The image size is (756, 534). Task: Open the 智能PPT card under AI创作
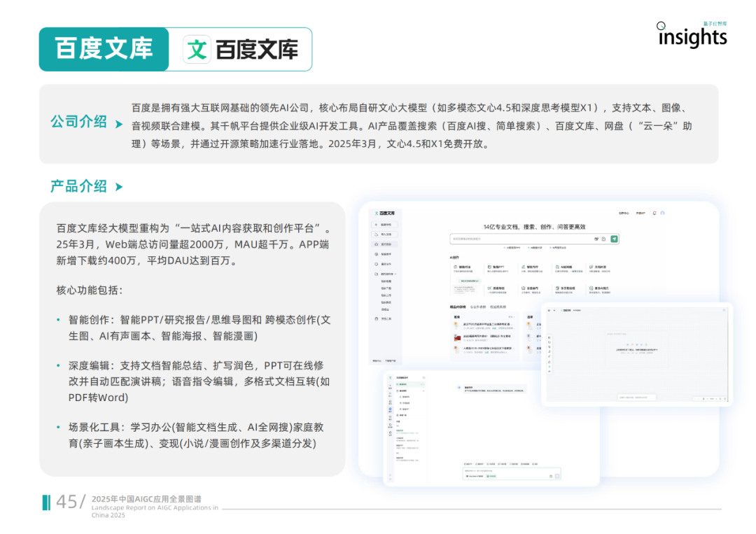click(x=499, y=269)
